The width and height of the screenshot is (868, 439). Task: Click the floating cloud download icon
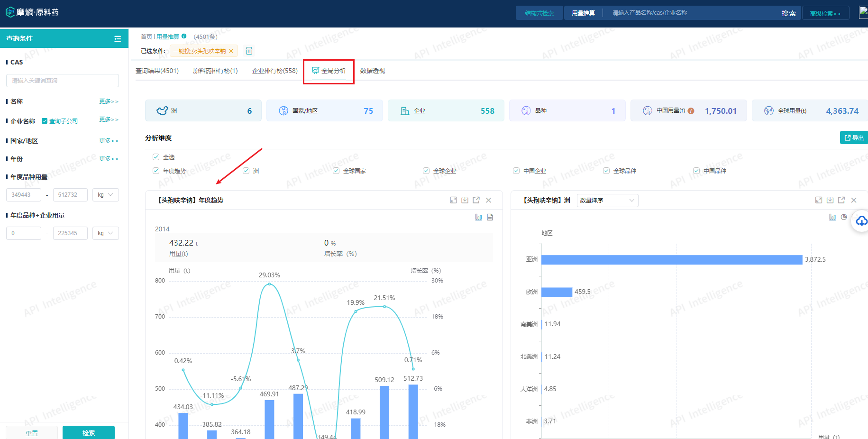point(861,221)
